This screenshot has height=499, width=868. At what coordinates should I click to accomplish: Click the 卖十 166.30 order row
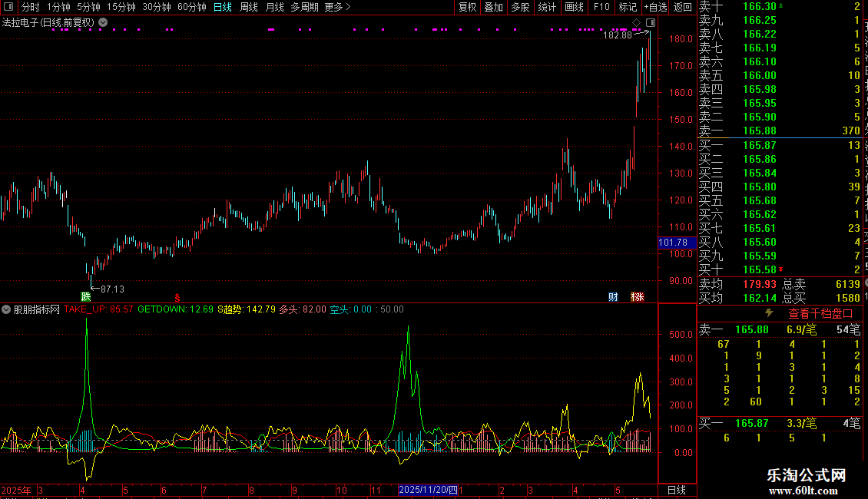click(780, 6)
